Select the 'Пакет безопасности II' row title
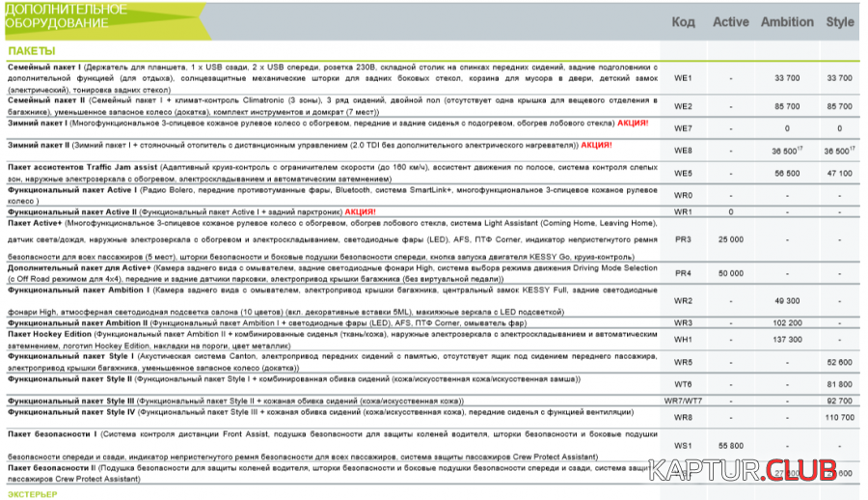868x500 pixels. pos(51,468)
